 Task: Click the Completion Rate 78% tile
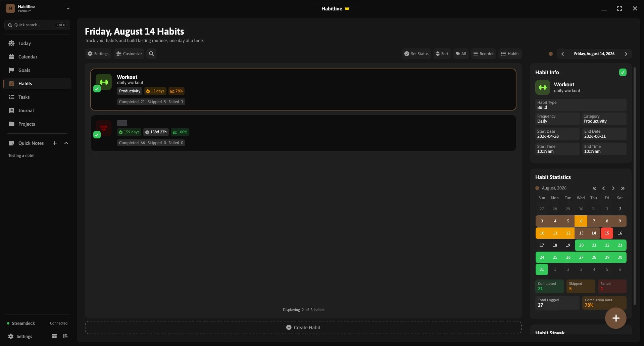pos(604,303)
